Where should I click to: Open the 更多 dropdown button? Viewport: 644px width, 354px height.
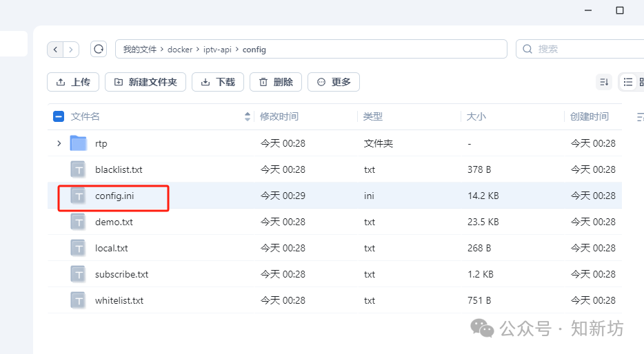click(x=334, y=82)
